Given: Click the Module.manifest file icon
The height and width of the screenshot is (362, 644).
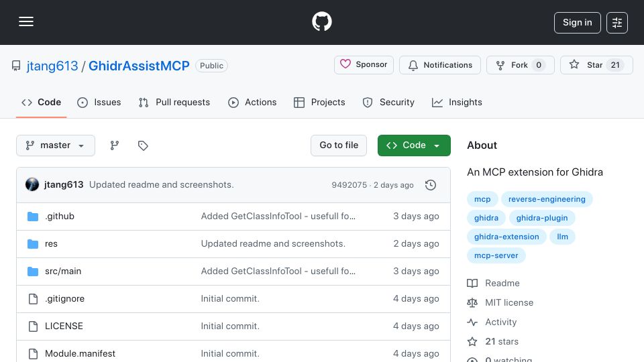Looking at the screenshot, I should (x=33, y=354).
